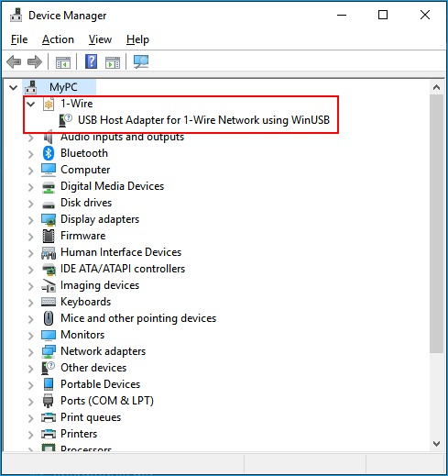Click the USB Host Adapter device icon
The image size is (448, 476).
[x=65, y=120]
